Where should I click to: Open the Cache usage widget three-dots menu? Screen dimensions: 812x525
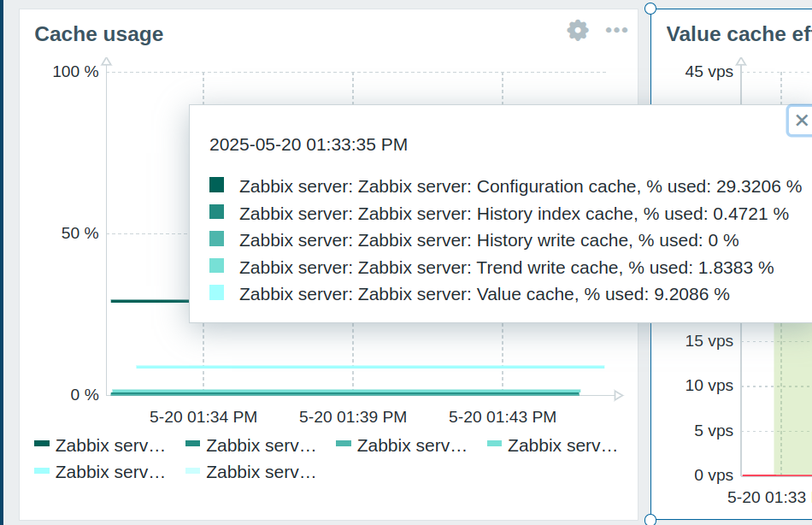pyautogui.click(x=616, y=31)
